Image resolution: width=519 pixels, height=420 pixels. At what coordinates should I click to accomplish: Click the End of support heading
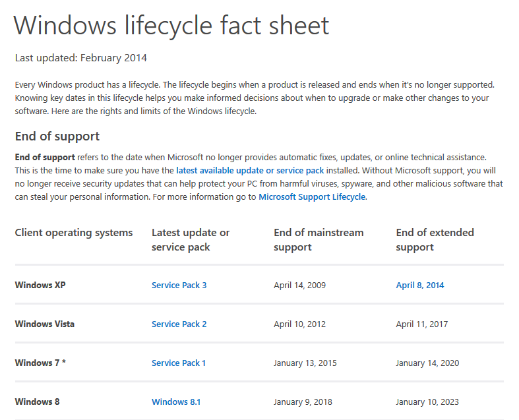coord(57,136)
